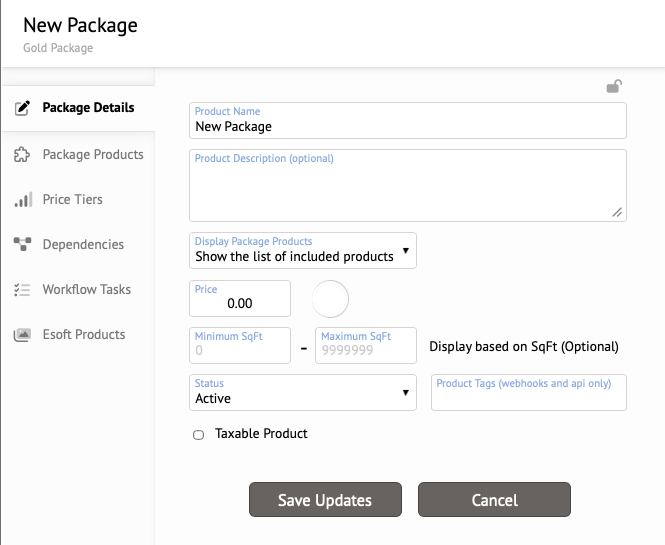Viewport: 665px width, 545px height.
Task: Select the Price input field
Action: (240, 298)
